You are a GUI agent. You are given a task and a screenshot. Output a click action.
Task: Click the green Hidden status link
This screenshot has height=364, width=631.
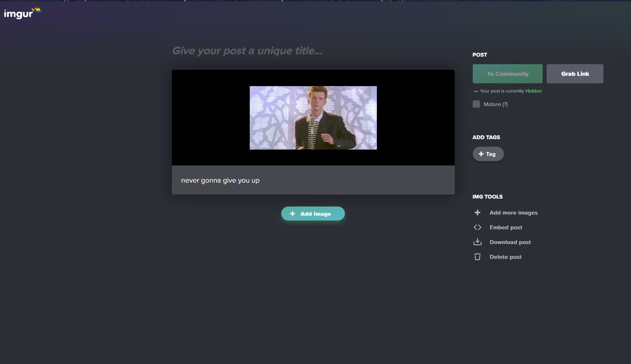click(533, 91)
